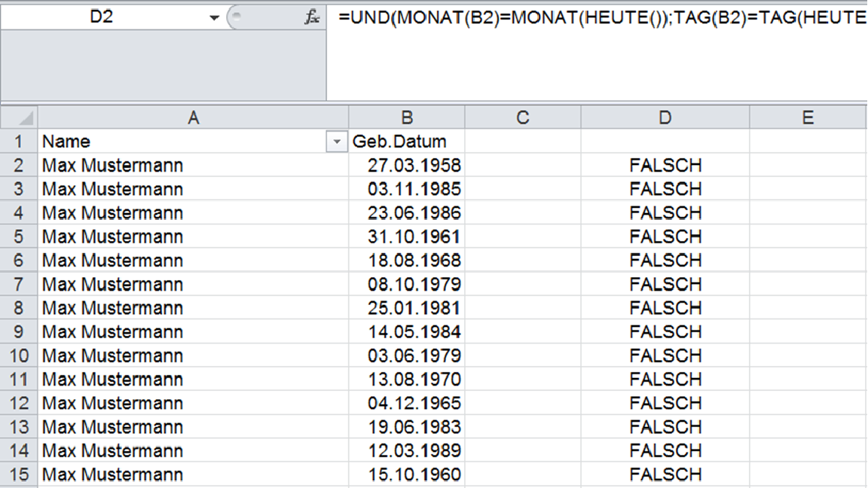Select the empty cell C2
Image resolution: width=868 pixels, height=488 pixels.
tap(521, 165)
